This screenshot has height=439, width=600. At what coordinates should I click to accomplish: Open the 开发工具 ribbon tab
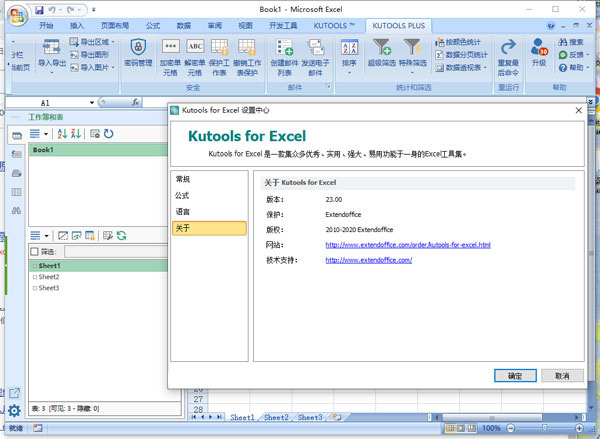point(283,26)
